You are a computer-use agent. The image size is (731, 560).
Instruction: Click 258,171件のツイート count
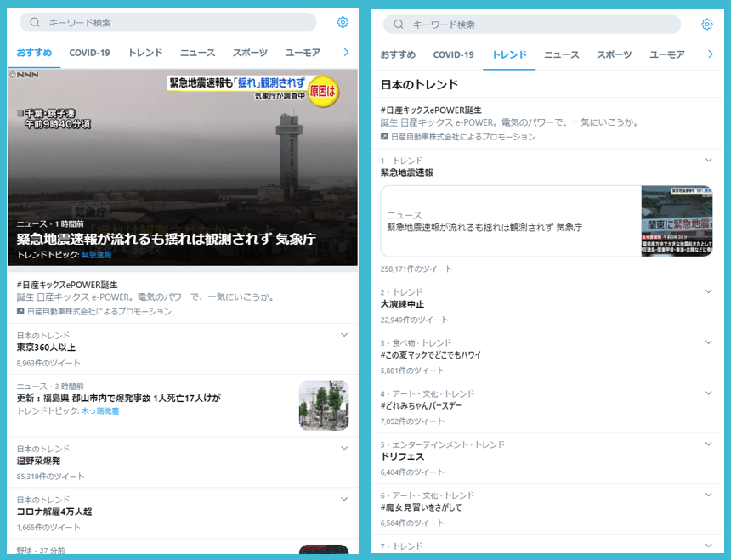pyautogui.click(x=416, y=269)
